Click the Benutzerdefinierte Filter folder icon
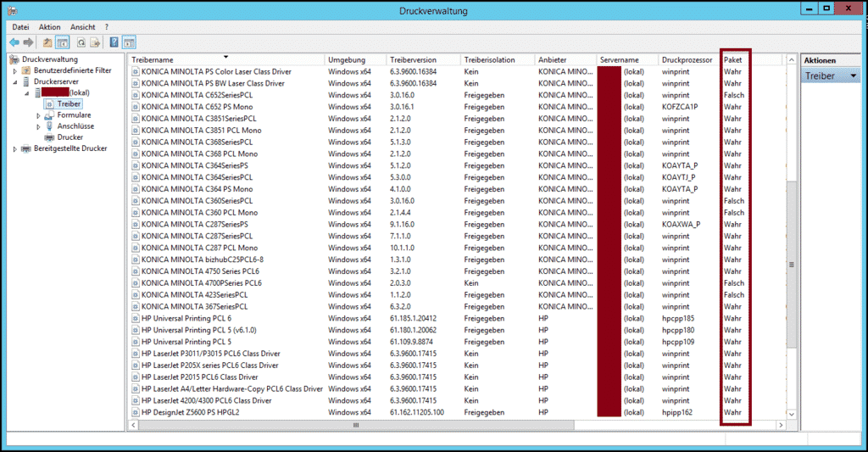This screenshot has height=452, width=868. coord(26,70)
